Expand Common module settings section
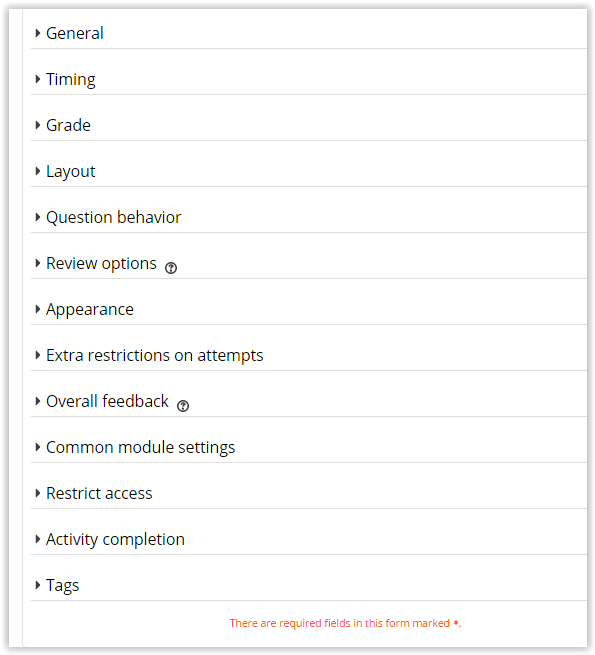 click(x=140, y=447)
